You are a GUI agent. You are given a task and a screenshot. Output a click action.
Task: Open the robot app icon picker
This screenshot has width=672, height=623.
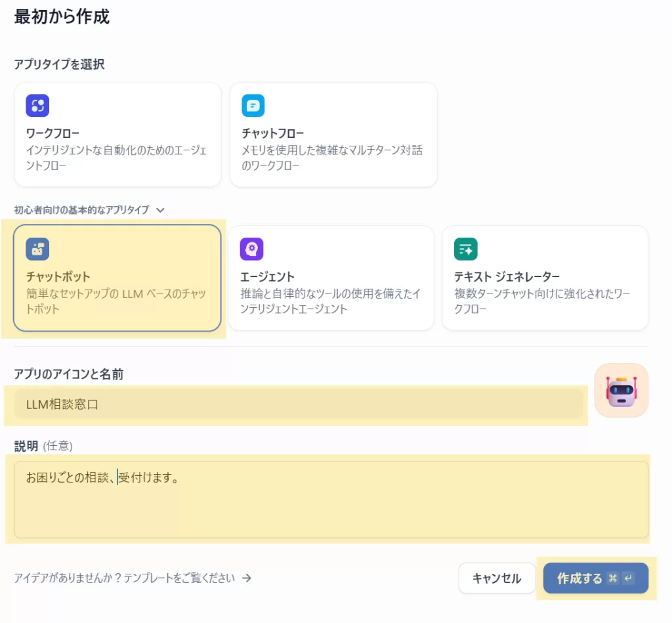621,391
